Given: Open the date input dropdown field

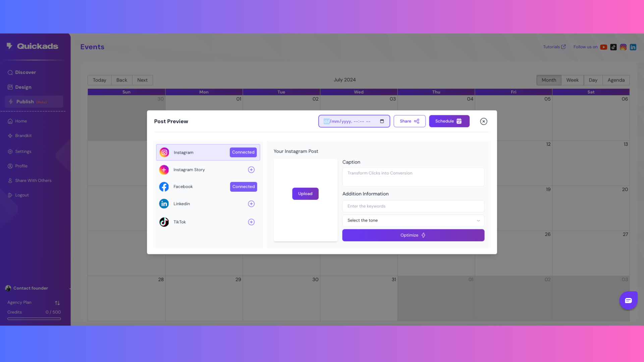Looking at the screenshot, I should (382, 121).
